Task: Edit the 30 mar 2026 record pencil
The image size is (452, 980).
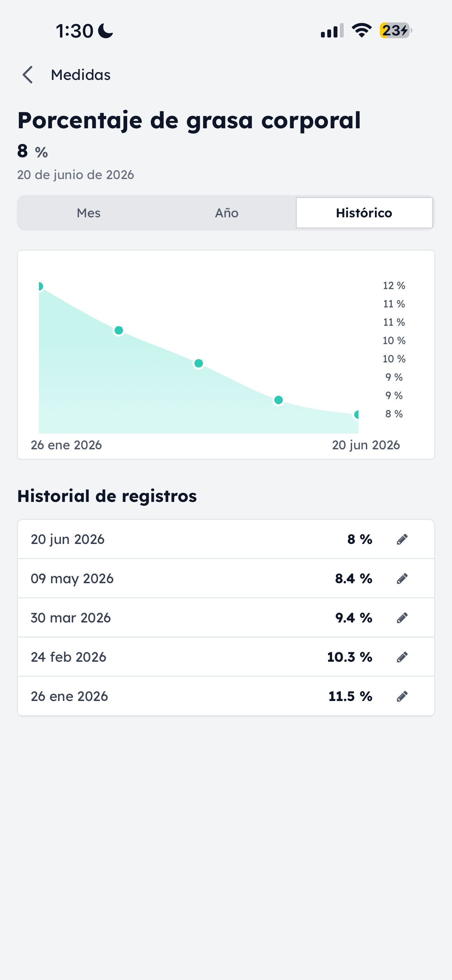Action: point(402,618)
